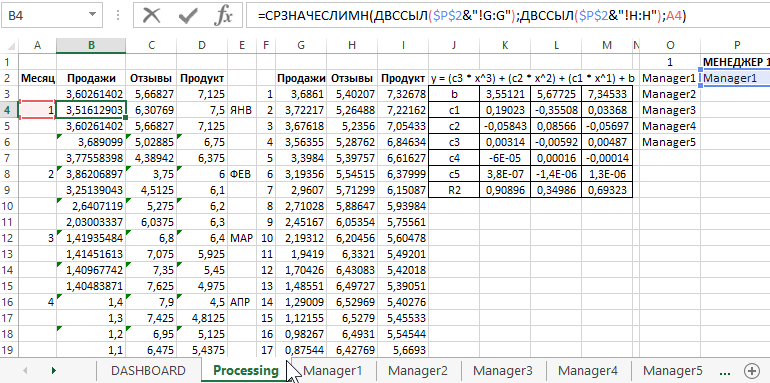Select the Processing sheet tab
The height and width of the screenshot is (383, 770).
(x=246, y=370)
